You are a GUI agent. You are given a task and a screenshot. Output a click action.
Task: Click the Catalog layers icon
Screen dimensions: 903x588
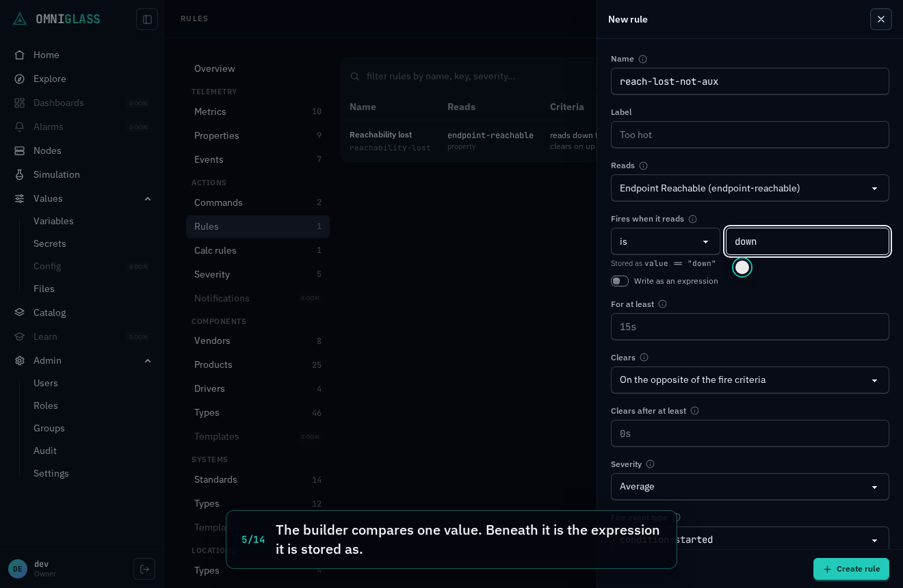coord(20,312)
